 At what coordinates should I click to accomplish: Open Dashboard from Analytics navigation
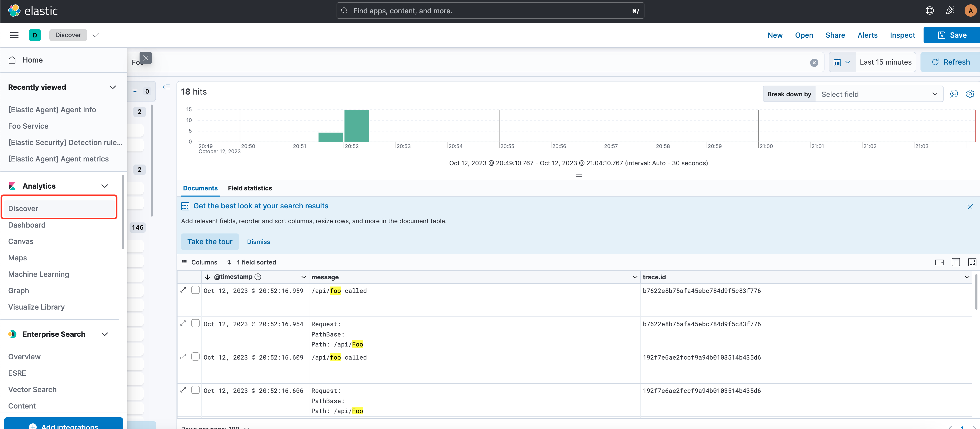tap(27, 225)
